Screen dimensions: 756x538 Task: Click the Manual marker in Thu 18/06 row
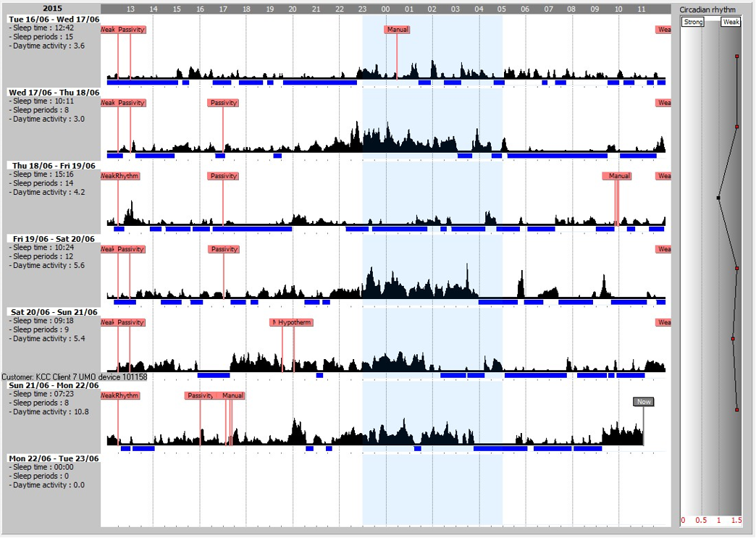618,176
